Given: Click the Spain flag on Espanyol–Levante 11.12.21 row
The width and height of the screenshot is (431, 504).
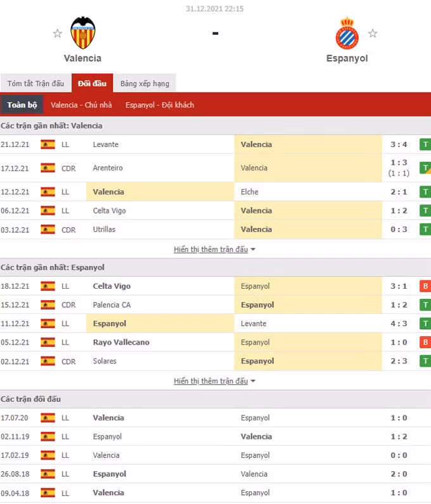Looking at the screenshot, I should tap(48, 324).
